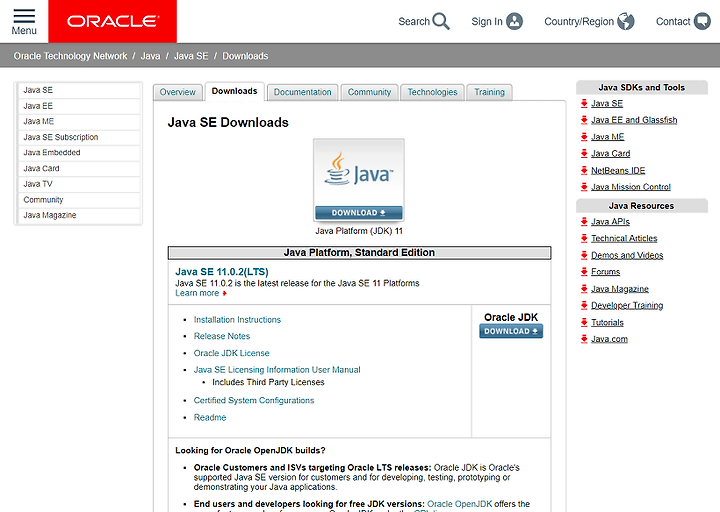Open Java ME link in SDKs panel

(608, 137)
